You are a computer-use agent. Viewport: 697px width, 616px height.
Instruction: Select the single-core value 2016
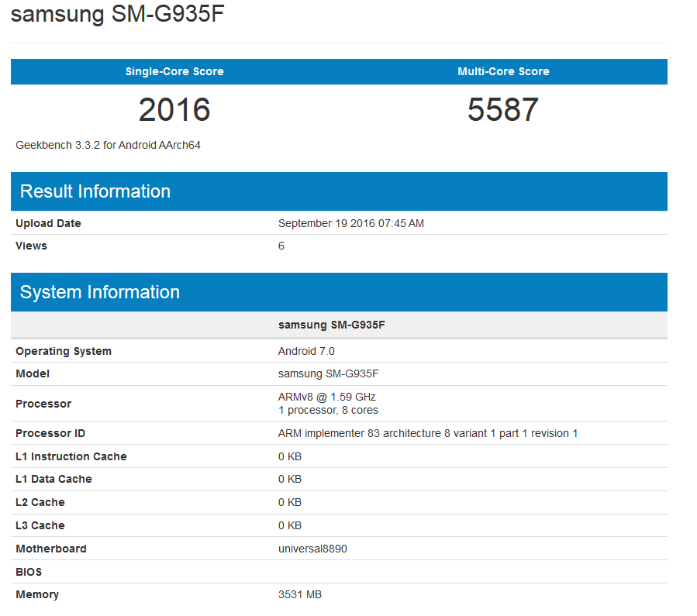[174, 110]
